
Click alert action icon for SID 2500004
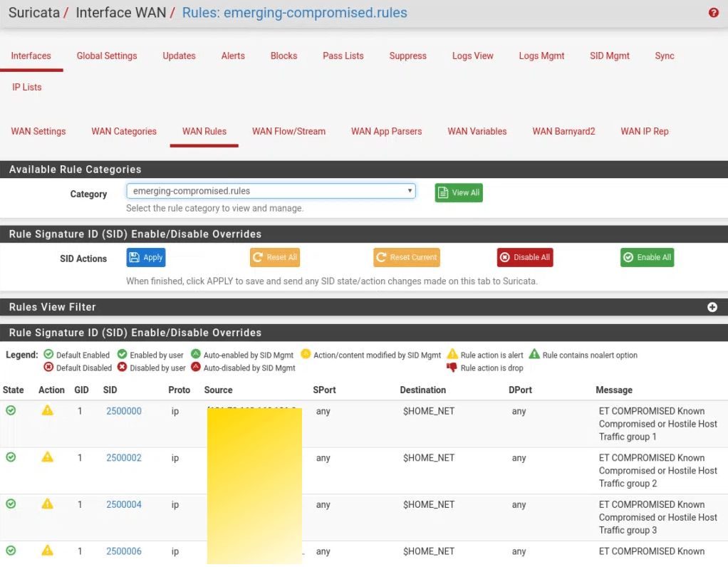click(48, 504)
